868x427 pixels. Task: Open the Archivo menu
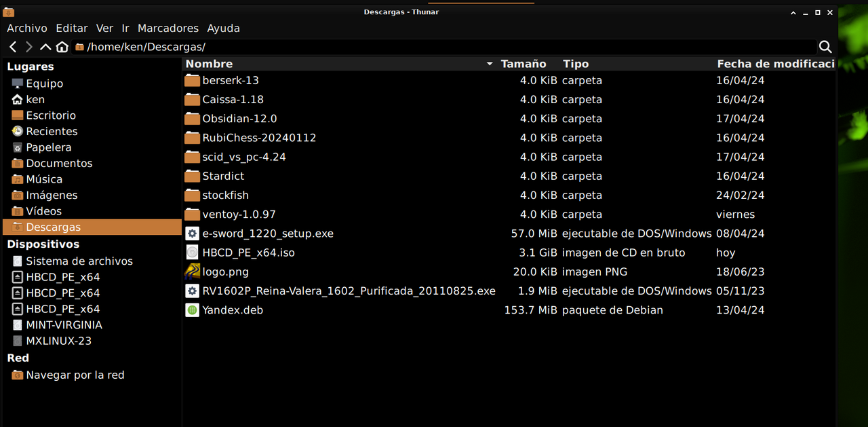tap(27, 29)
